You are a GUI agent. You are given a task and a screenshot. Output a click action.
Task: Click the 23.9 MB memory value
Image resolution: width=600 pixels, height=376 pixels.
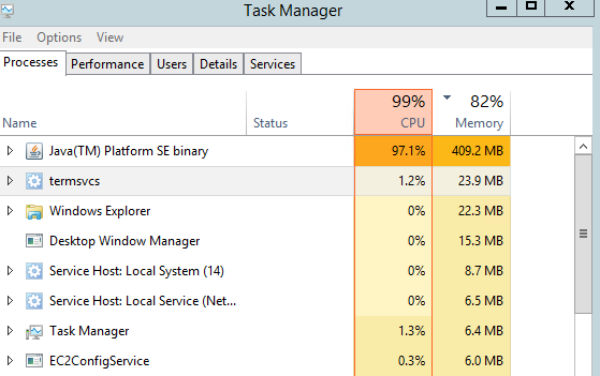click(x=481, y=181)
